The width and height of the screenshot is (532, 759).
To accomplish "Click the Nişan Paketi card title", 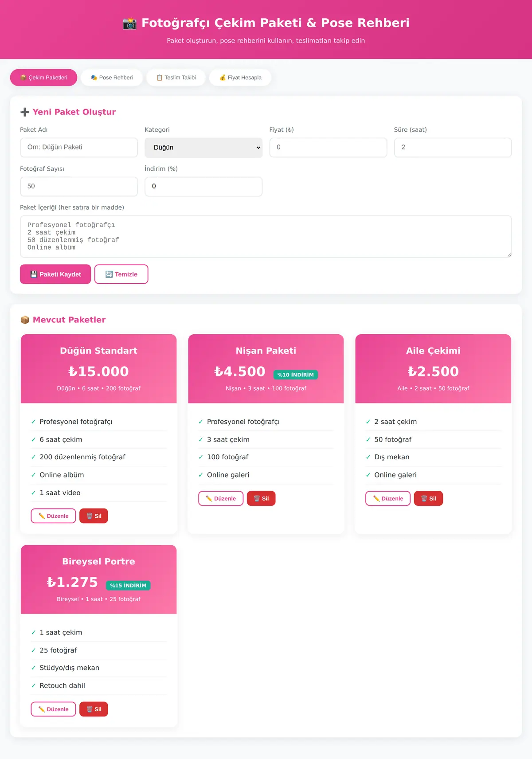I will [x=266, y=351].
